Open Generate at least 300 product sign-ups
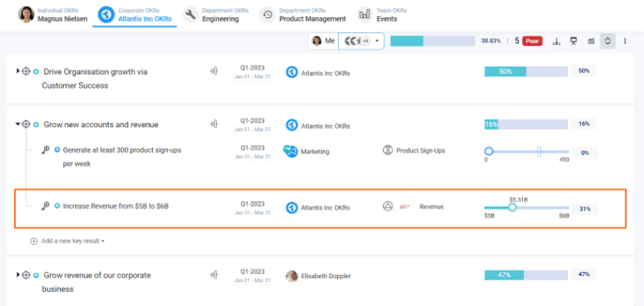The image size is (644, 306). (122, 156)
